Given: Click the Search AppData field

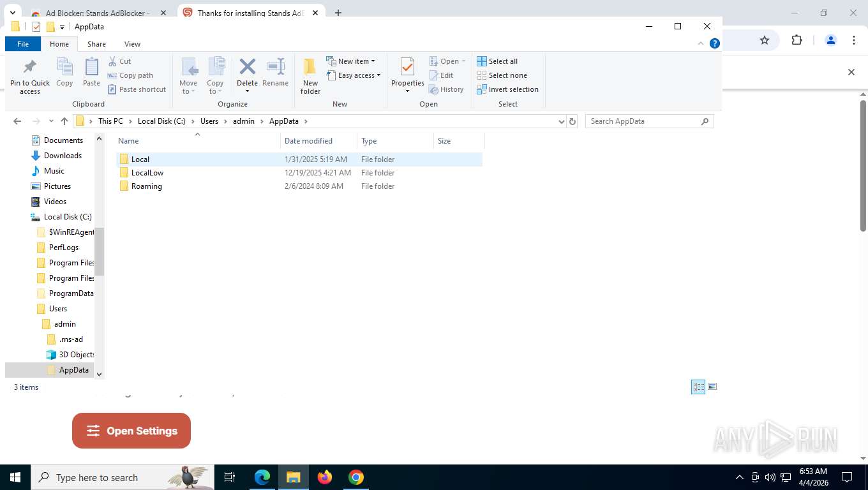Looking at the screenshot, I should click(x=649, y=121).
